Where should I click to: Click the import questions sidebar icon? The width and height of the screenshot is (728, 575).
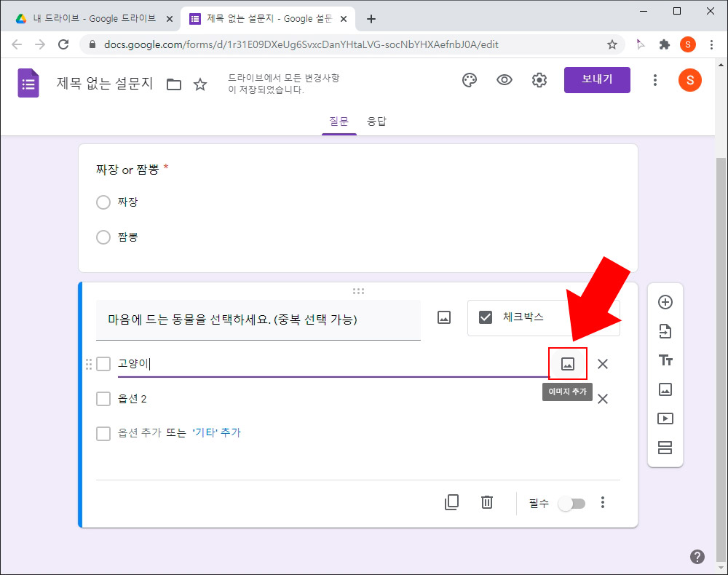(x=665, y=331)
